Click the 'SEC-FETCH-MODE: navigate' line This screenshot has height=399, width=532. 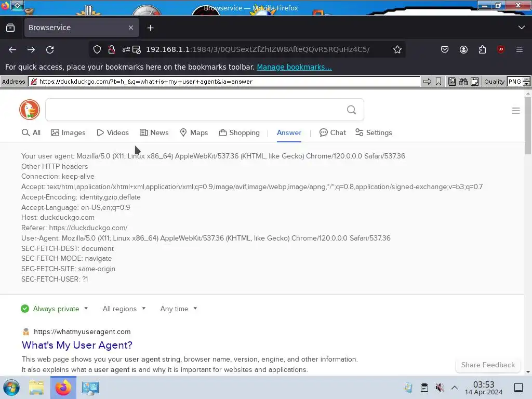tap(66, 259)
